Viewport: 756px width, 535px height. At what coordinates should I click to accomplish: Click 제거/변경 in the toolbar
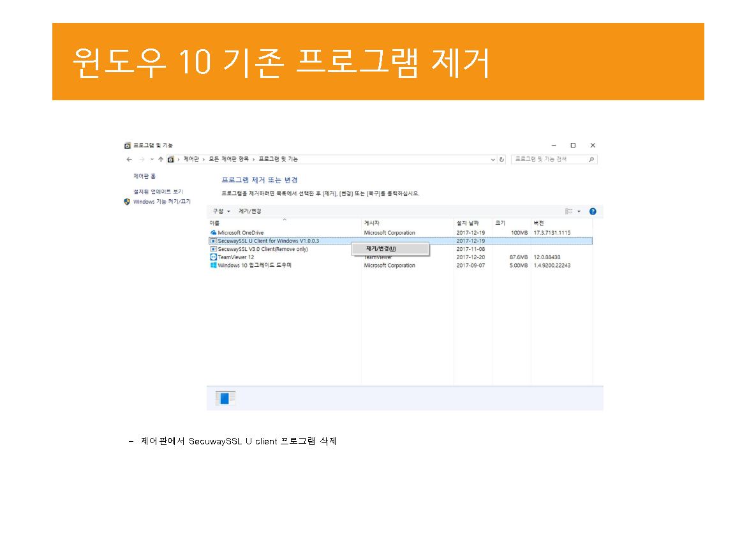[250, 211]
